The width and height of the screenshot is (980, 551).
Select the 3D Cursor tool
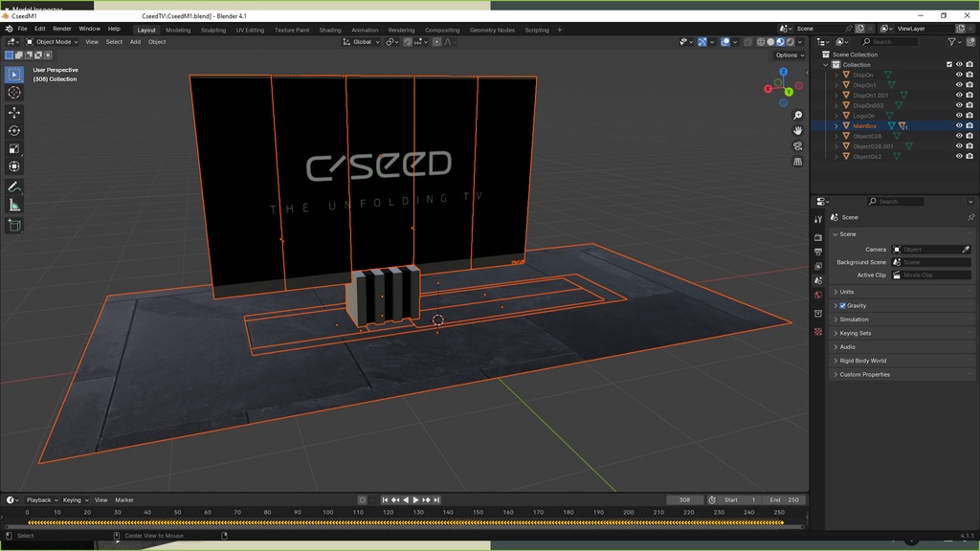pos(14,93)
